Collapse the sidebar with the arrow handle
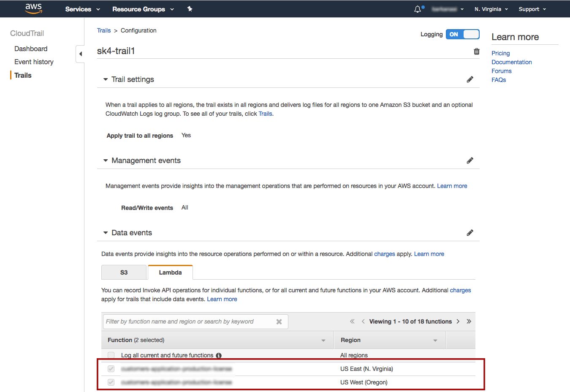 tap(80, 54)
